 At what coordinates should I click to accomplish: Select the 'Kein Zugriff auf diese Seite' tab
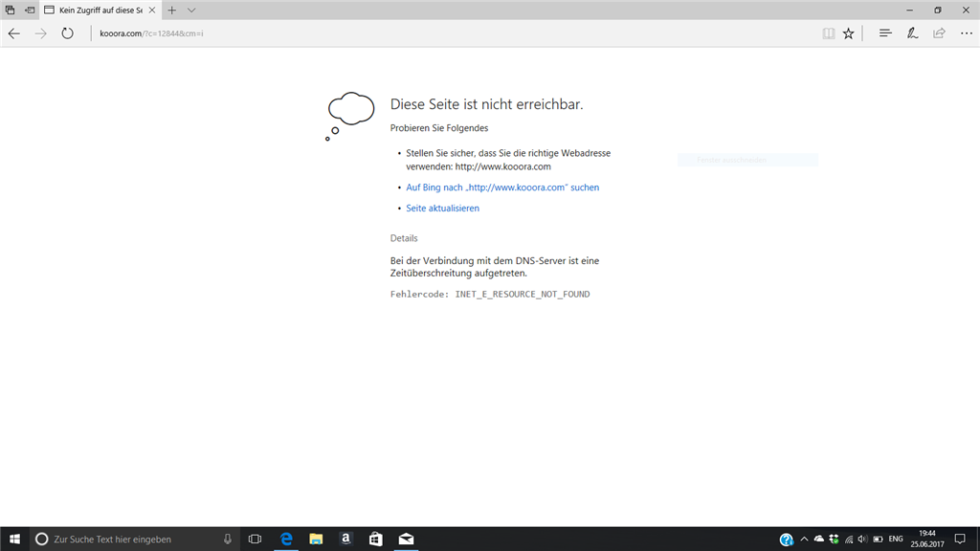(100, 10)
